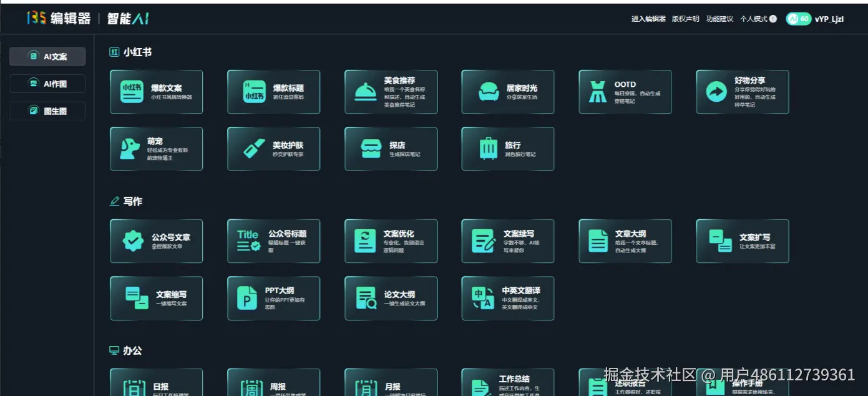
Task: Switch to the AI作图 sidebar tab
Action: [47, 84]
